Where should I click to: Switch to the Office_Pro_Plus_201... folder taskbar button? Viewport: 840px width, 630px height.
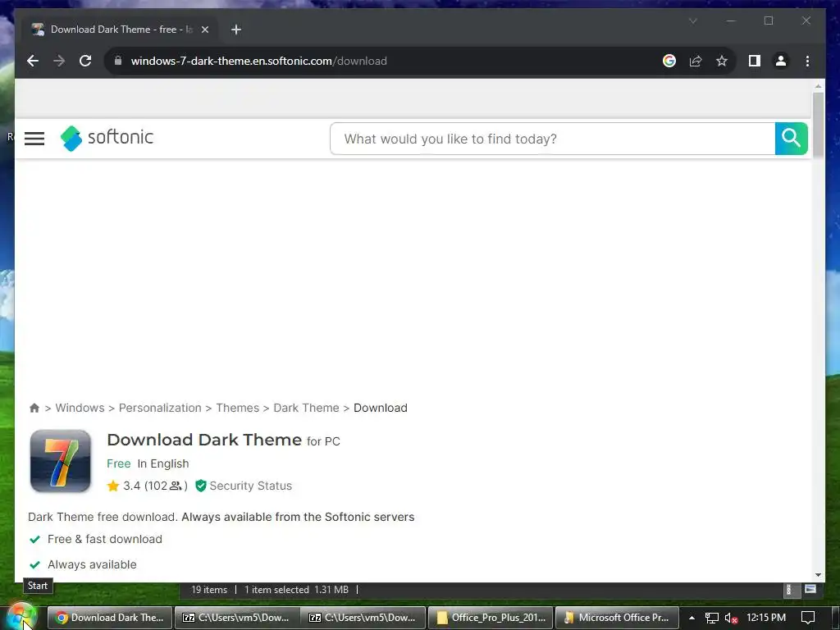pos(491,618)
